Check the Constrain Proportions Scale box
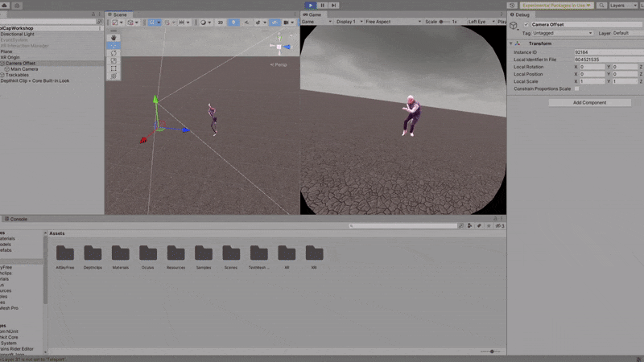Viewport: 644px width, 362px height. [x=576, y=88]
